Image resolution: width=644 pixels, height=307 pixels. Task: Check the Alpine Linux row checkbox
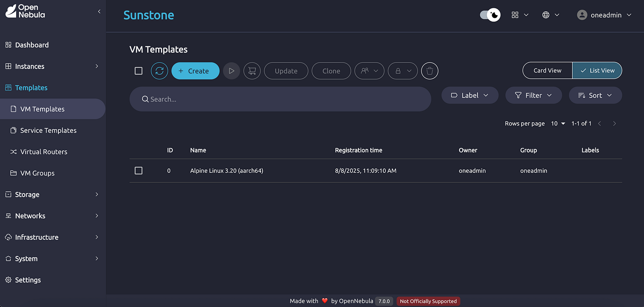pyautogui.click(x=138, y=171)
